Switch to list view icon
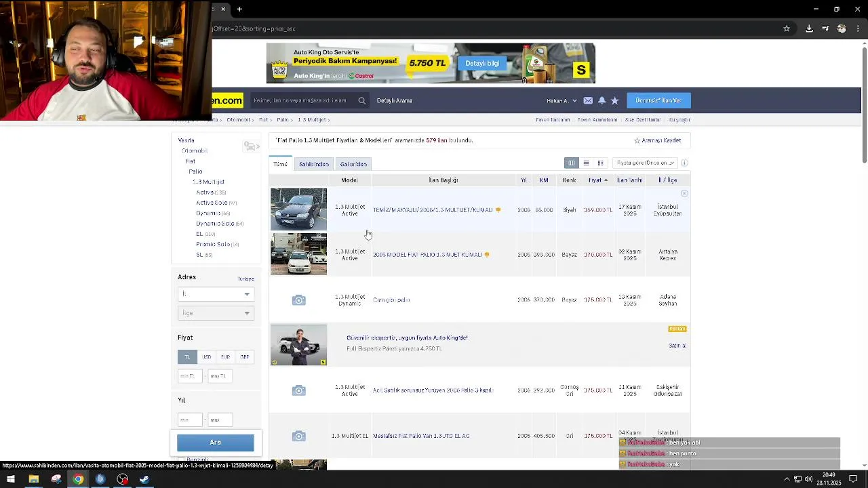The height and width of the screenshot is (488, 868). pos(586,163)
